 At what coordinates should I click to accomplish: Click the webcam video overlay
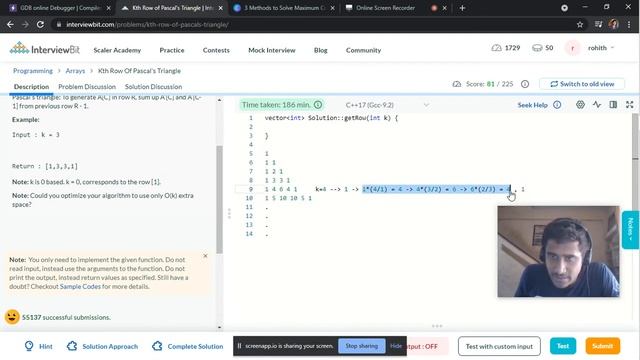coord(558,251)
